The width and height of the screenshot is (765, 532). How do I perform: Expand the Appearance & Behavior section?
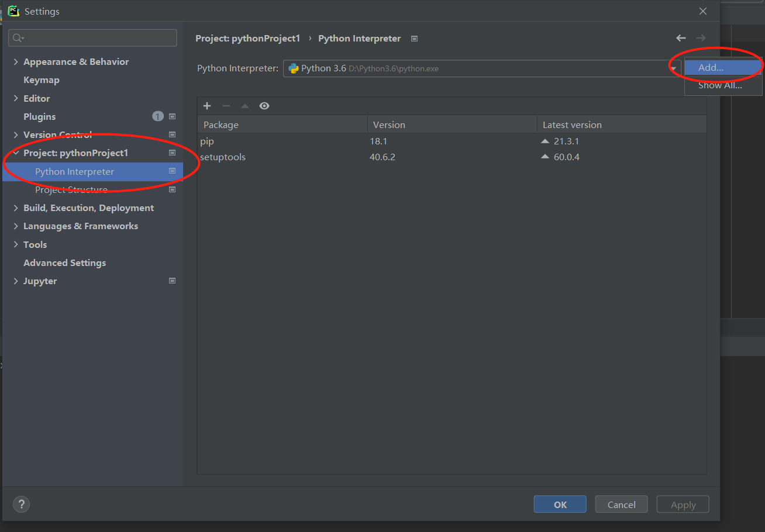tap(16, 61)
